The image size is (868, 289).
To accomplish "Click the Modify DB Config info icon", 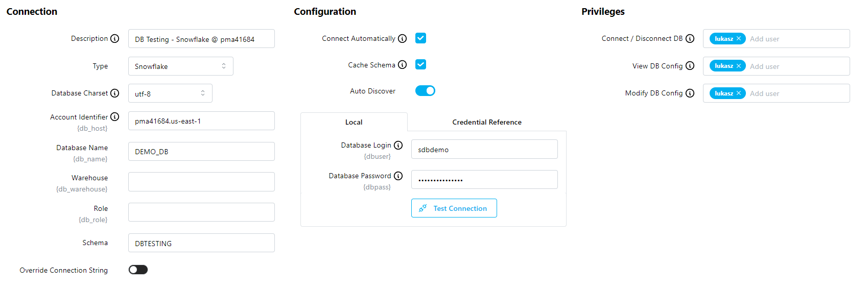I will [690, 93].
